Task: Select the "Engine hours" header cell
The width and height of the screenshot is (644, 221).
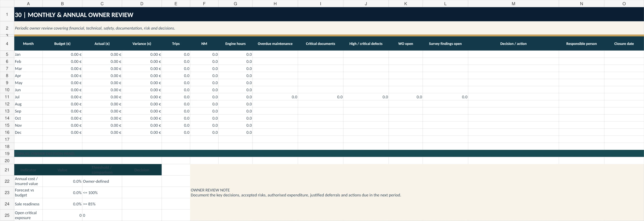Action: pyautogui.click(x=235, y=43)
